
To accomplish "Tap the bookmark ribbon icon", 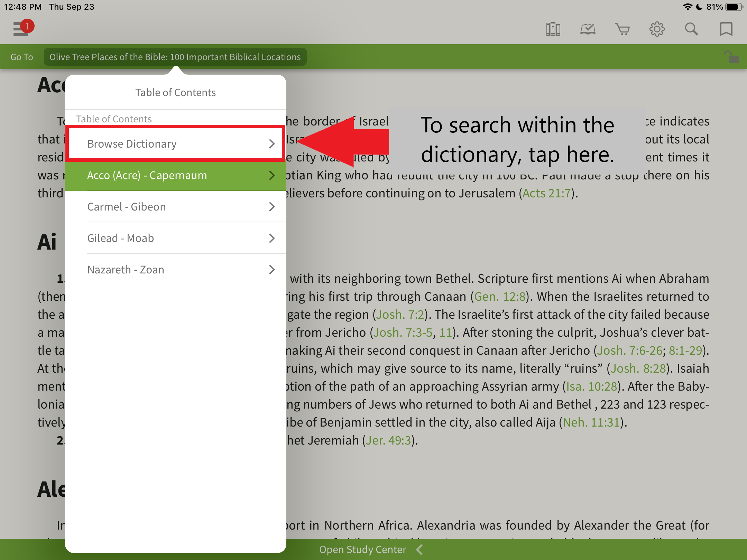I will 726,29.
